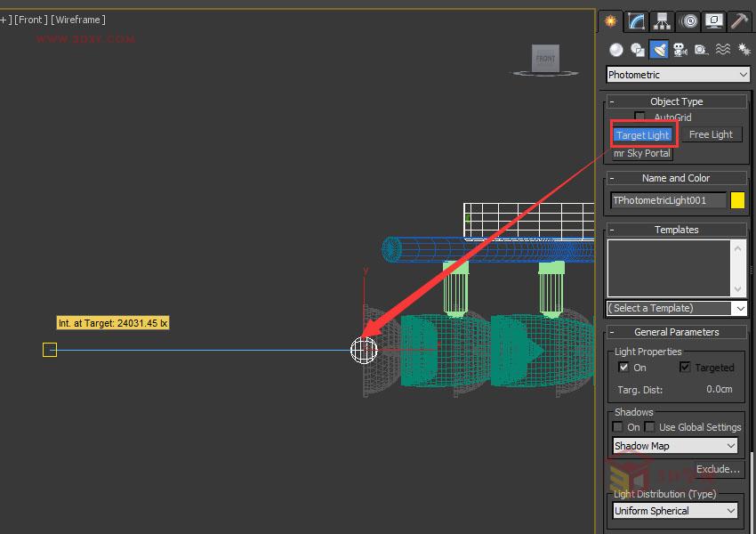Open the Front viewport label menu

(x=29, y=19)
